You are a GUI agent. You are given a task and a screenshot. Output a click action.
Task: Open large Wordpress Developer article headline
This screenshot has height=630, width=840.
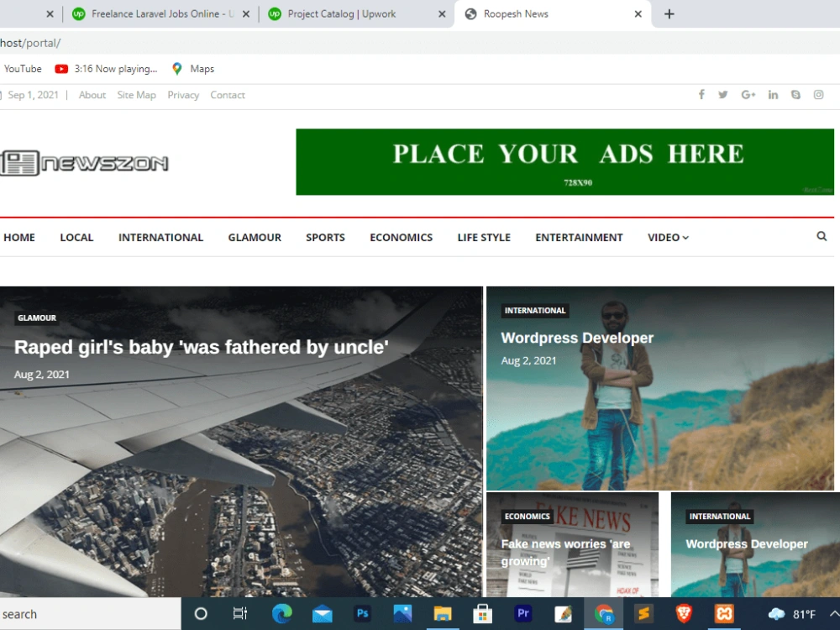577,338
